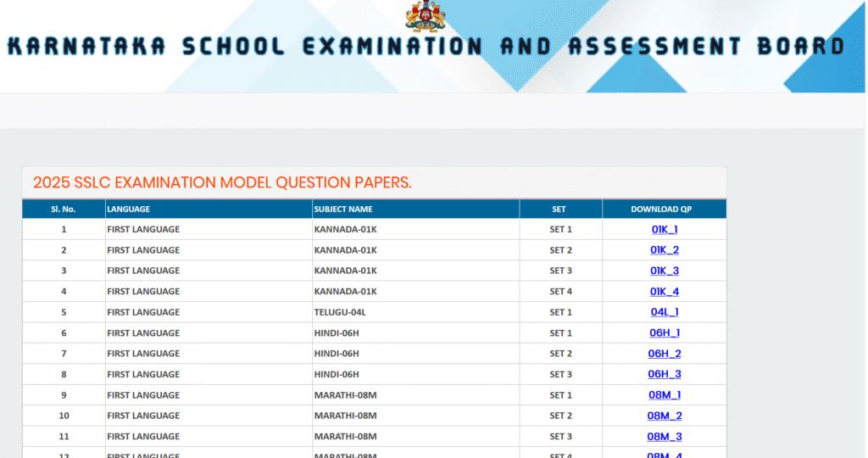868x458 pixels.
Task: Click SET 2 in Hindi row 7
Action: tap(561, 354)
